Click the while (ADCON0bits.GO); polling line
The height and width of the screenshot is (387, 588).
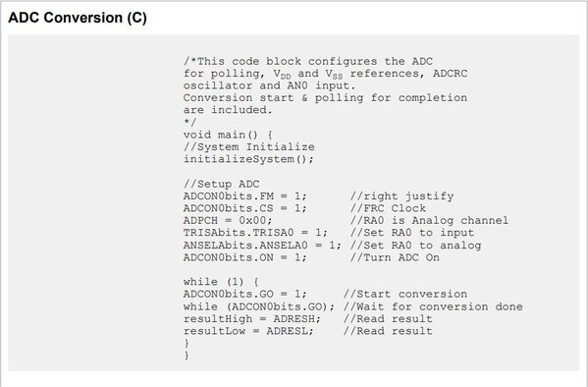click(x=259, y=306)
